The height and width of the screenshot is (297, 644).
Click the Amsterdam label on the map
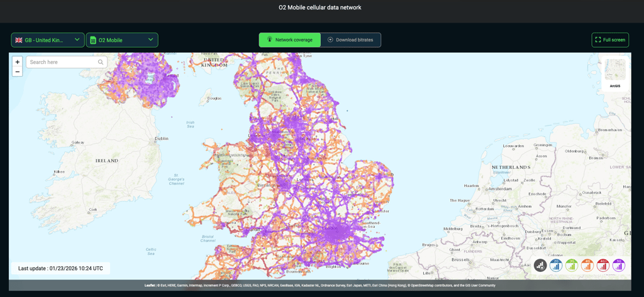coord(501,189)
